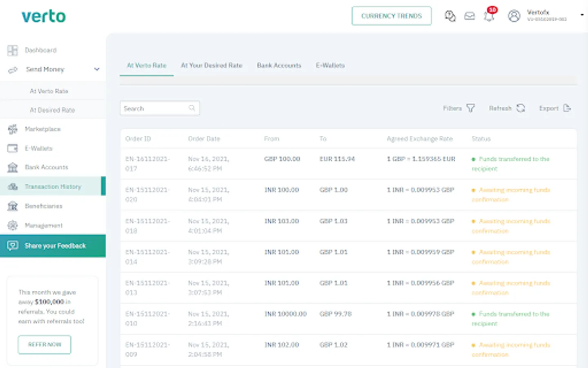Click the INR 102.00 amount cell

click(282, 345)
